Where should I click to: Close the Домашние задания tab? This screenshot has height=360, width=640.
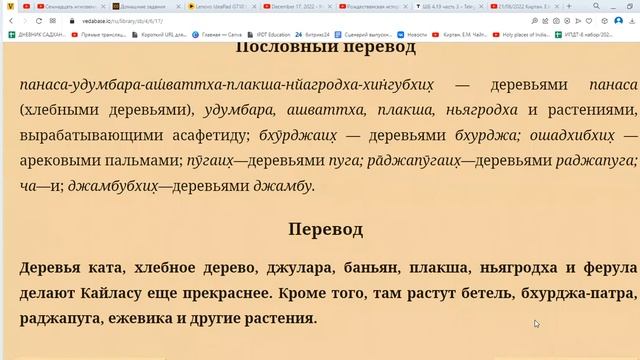coord(179,7)
